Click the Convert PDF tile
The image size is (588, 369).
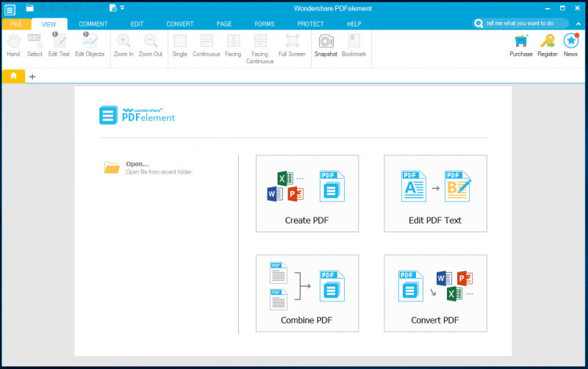(x=435, y=293)
